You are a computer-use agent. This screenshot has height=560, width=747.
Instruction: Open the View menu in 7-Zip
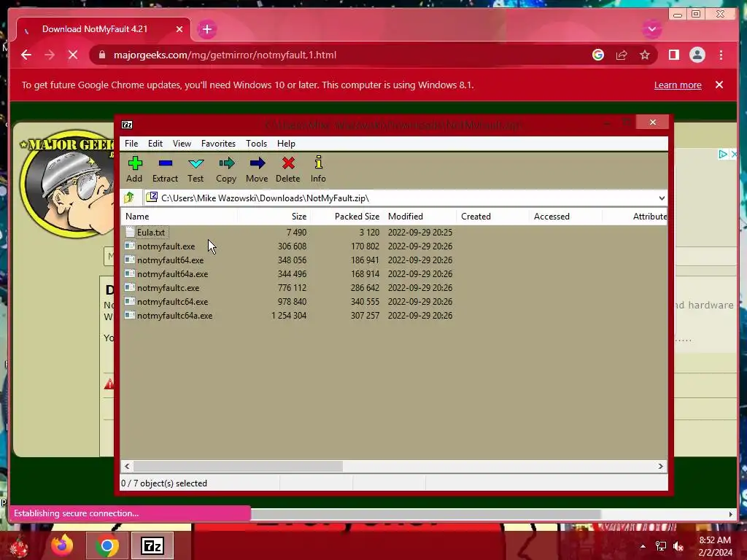point(182,144)
